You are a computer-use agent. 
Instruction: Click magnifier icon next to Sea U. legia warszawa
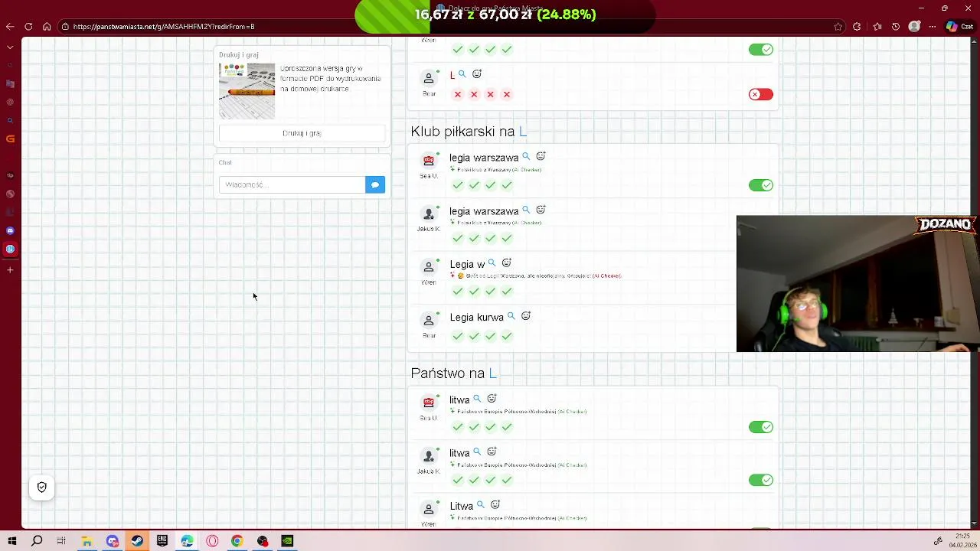coord(526,156)
